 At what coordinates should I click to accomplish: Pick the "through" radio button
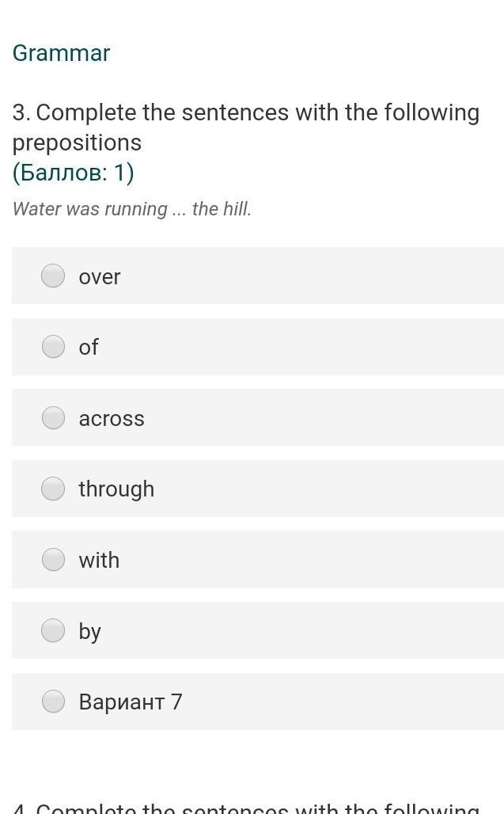pyautogui.click(x=53, y=489)
